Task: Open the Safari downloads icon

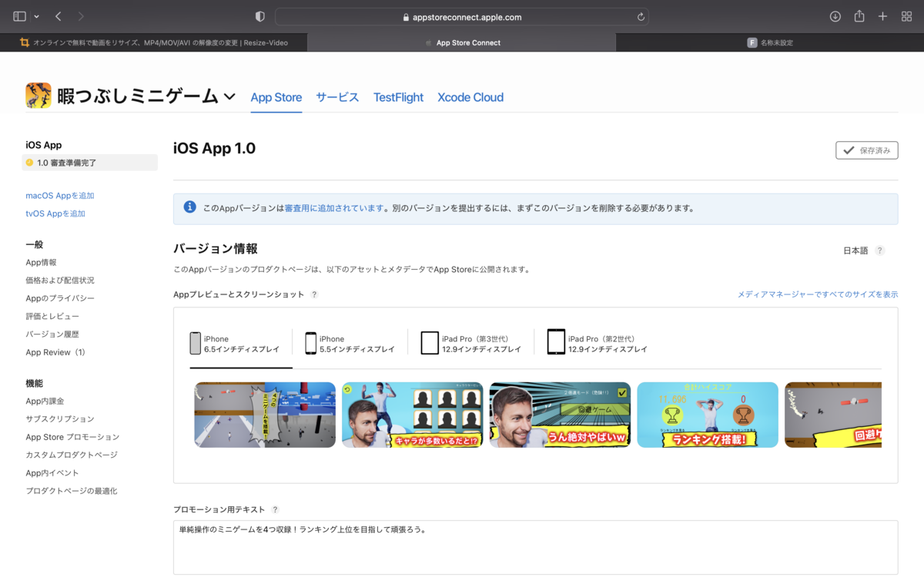Action: click(x=835, y=16)
